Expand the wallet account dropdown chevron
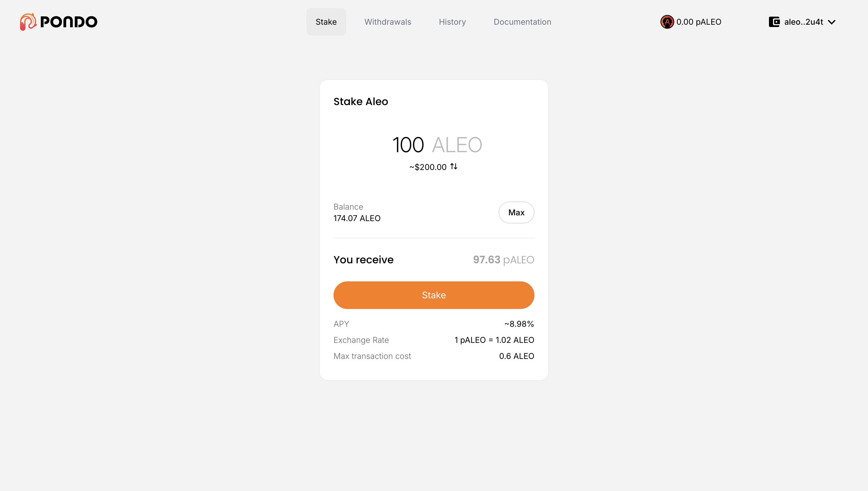 tap(832, 22)
